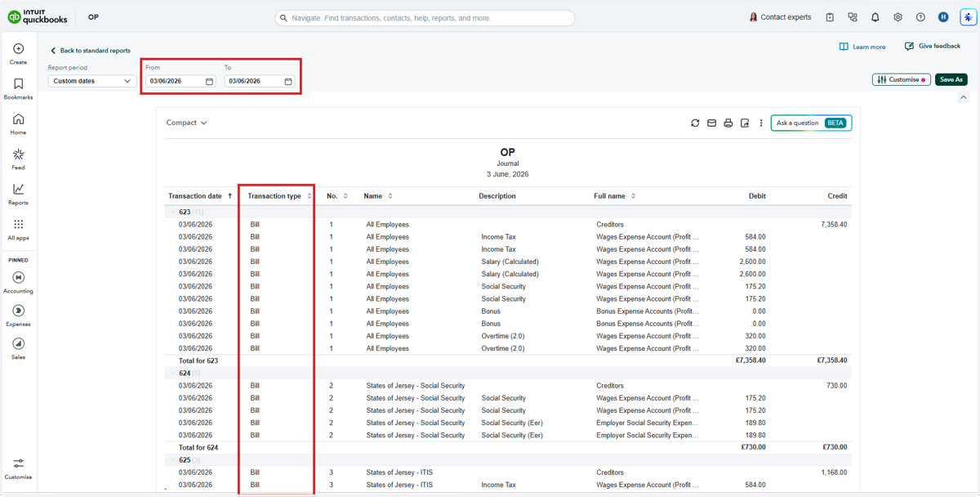Export the report using export icon
This screenshot has height=497, width=980.
tap(745, 123)
